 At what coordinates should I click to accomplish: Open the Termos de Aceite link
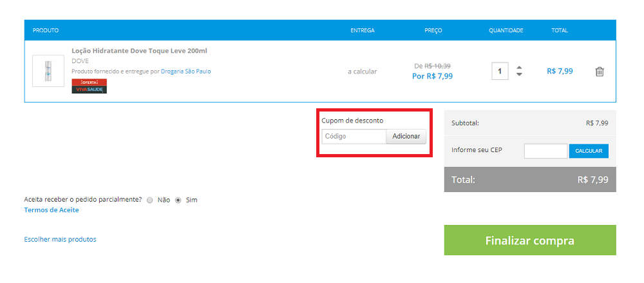click(x=52, y=210)
